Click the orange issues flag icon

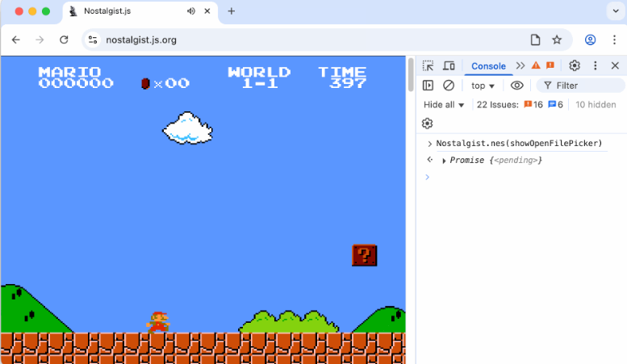tap(550, 65)
